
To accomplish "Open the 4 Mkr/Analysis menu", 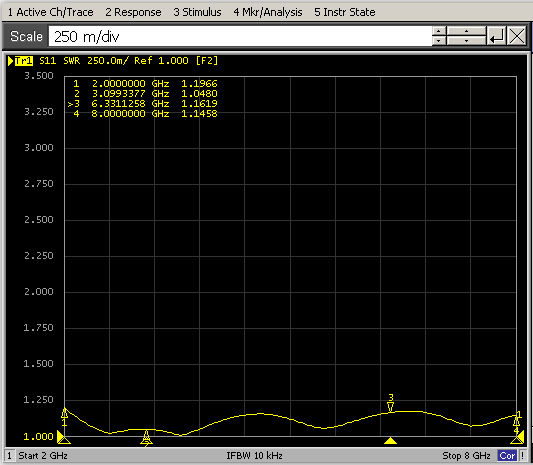I will 268,12.
